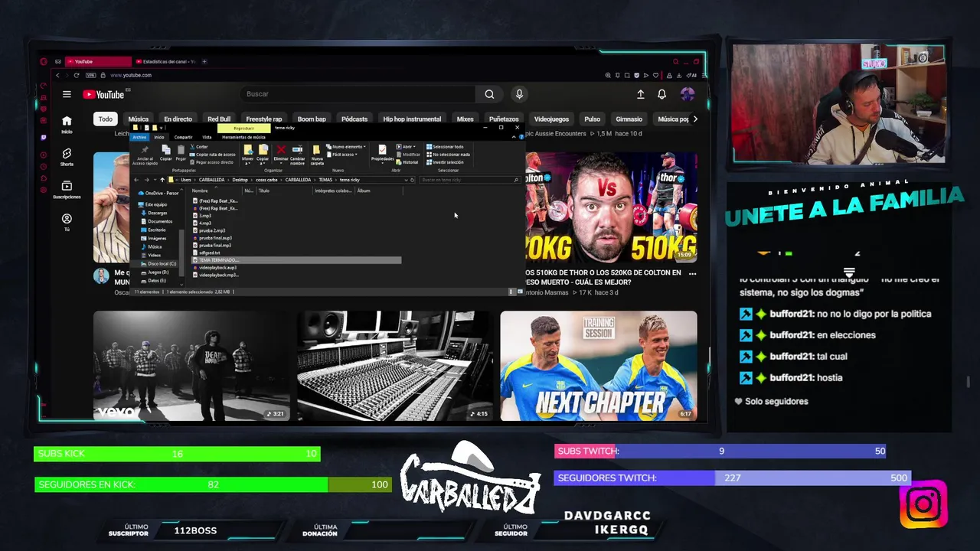Switch to the Compartir ribbon tab
This screenshot has width=980, height=551.
184,137
